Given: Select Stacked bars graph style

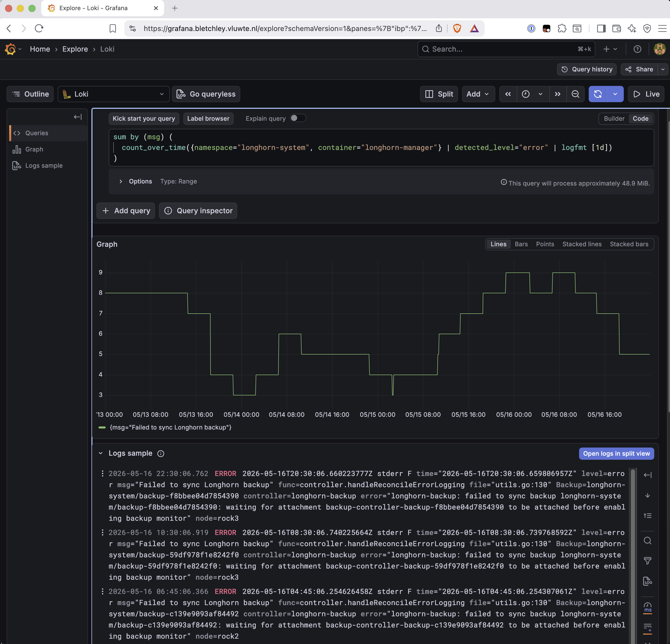Looking at the screenshot, I should point(629,244).
